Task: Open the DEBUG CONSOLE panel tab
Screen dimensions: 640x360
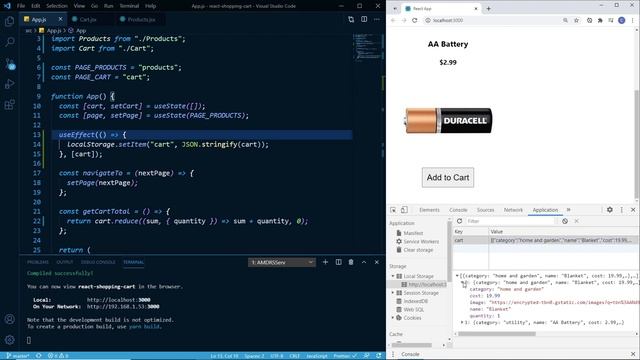Action: coord(98,262)
